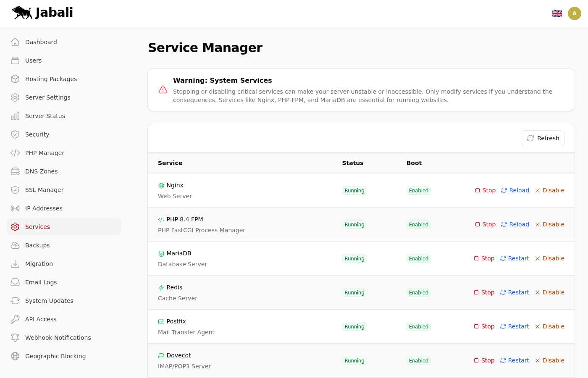Click the Server Status bar-chart icon
Screen dimensions: 588x378
[x=15, y=116]
